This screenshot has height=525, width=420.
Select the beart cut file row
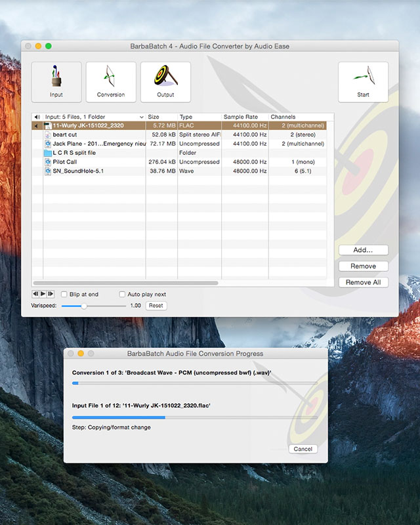[179, 135]
